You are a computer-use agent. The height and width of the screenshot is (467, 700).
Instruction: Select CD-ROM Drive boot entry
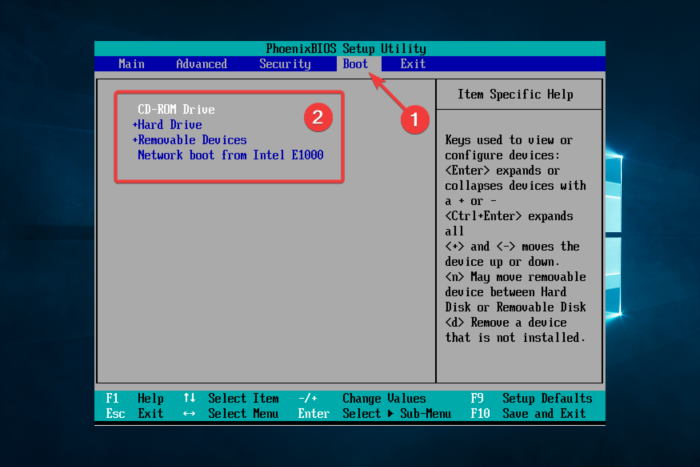click(x=176, y=109)
